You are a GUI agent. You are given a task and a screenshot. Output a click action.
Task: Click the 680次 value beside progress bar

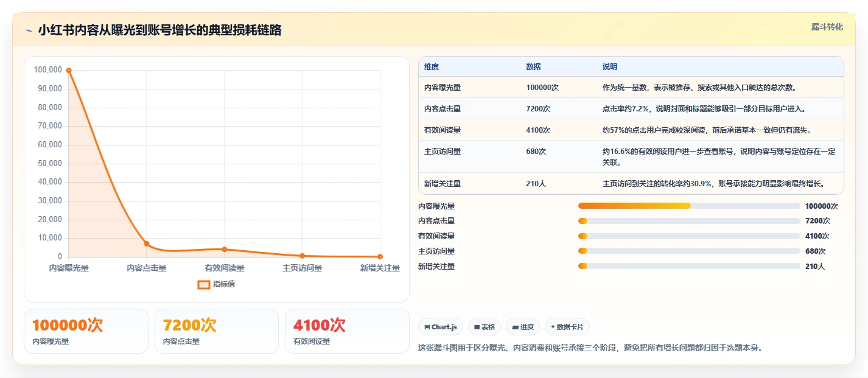[815, 251]
